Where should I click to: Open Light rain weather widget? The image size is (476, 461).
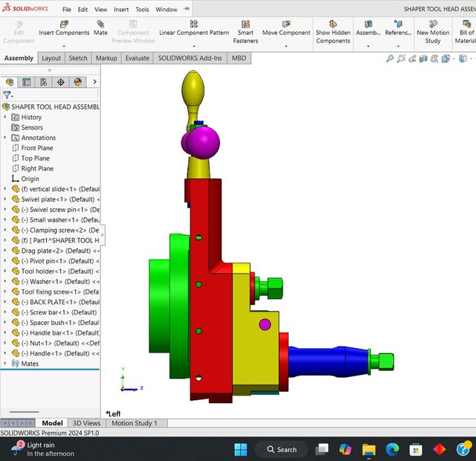point(42,449)
